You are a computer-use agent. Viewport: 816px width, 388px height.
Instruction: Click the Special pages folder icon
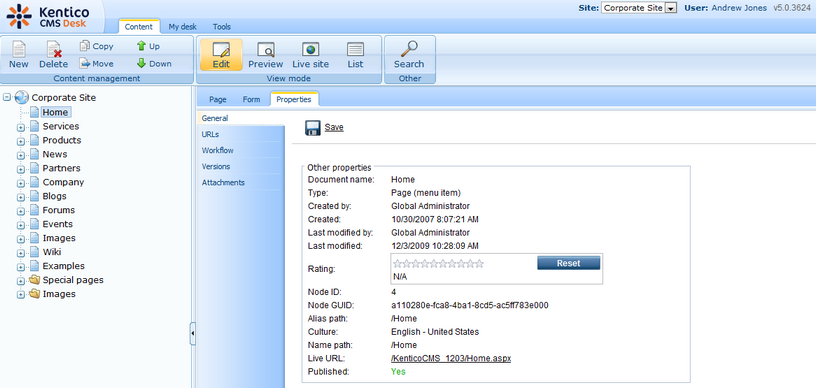tap(34, 280)
